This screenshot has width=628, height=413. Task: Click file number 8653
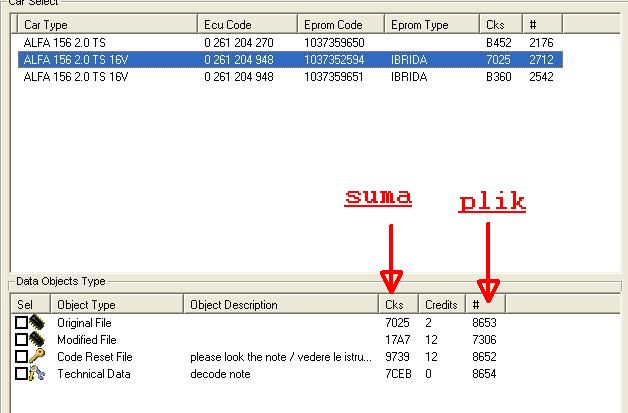[x=484, y=322]
